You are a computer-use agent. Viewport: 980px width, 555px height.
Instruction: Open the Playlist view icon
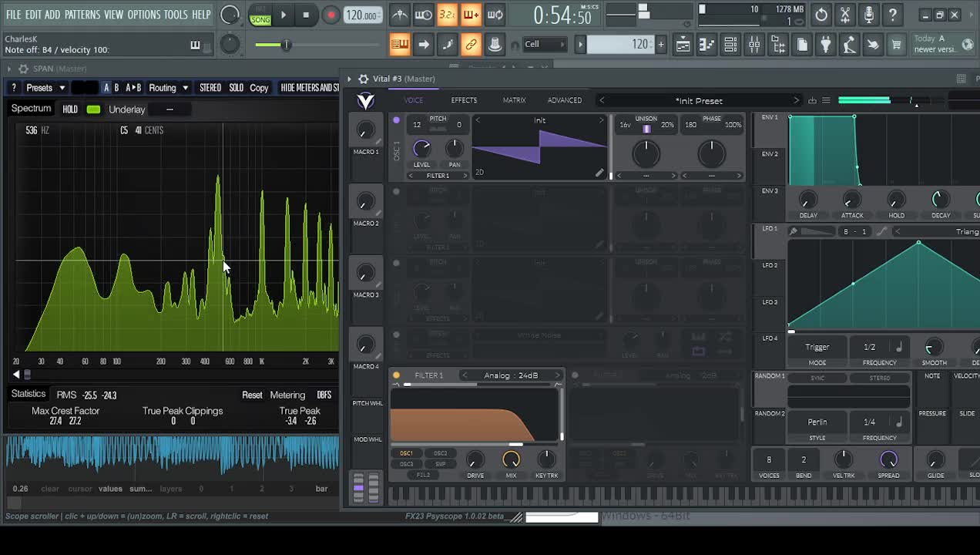[x=683, y=45]
